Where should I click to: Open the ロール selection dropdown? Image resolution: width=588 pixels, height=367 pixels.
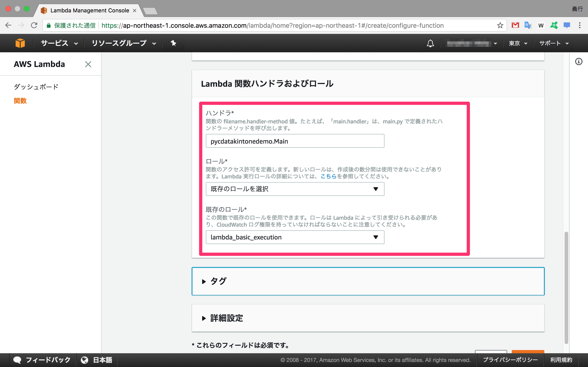click(295, 189)
